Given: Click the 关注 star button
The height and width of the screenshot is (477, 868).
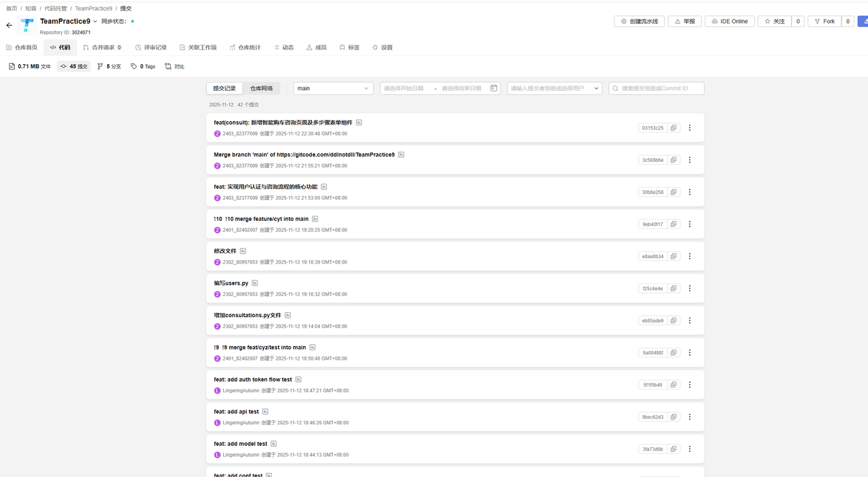Looking at the screenshot, I should point(774,21).
